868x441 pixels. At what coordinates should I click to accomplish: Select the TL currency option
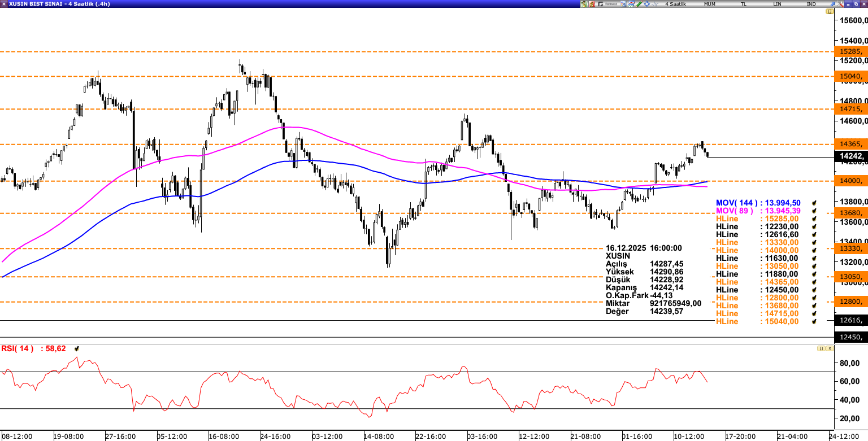(743, 4)
